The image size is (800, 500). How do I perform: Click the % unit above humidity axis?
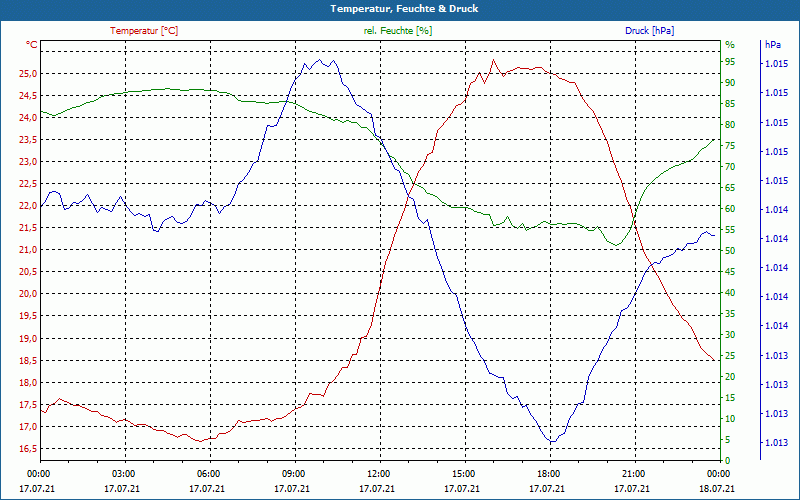click(730, 45)
